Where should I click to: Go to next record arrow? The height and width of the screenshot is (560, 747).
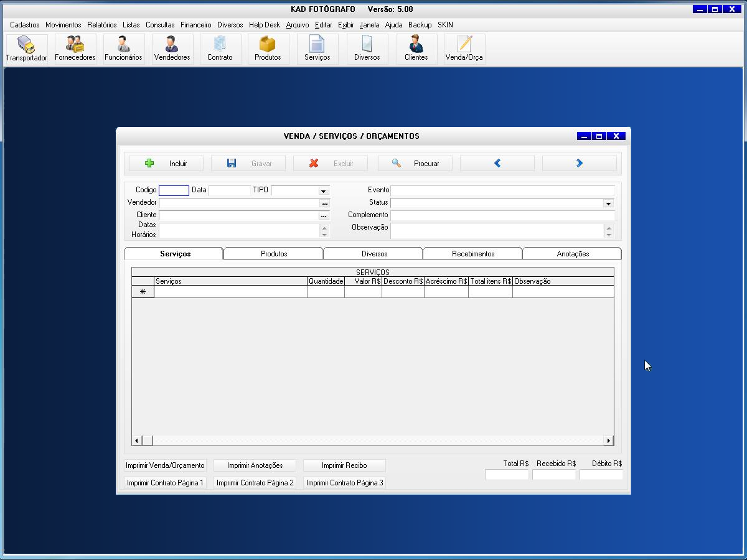[579, 163]
